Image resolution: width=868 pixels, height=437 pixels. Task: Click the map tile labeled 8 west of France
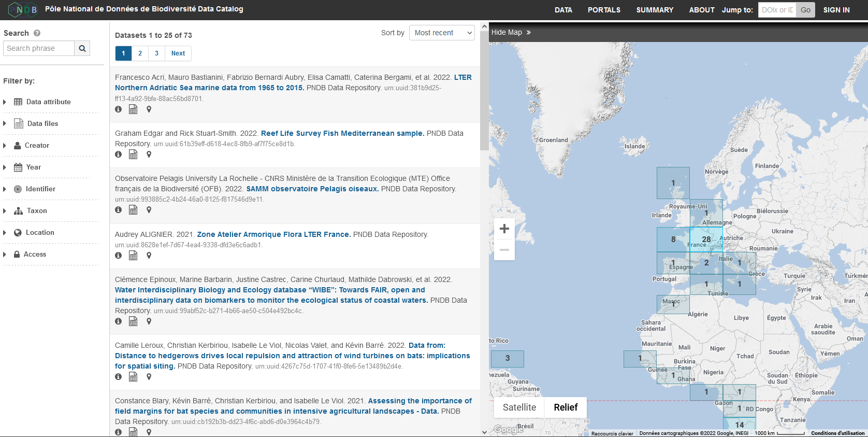coord(673,239)
